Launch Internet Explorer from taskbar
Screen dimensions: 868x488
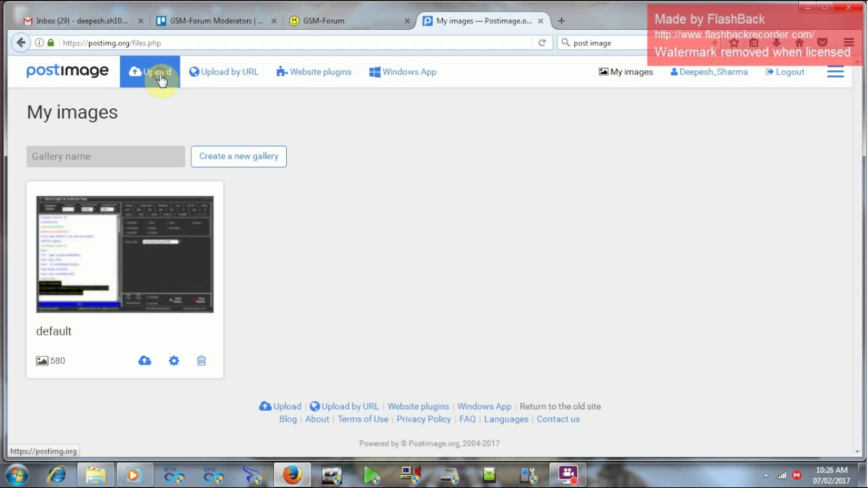click(56, 475)
